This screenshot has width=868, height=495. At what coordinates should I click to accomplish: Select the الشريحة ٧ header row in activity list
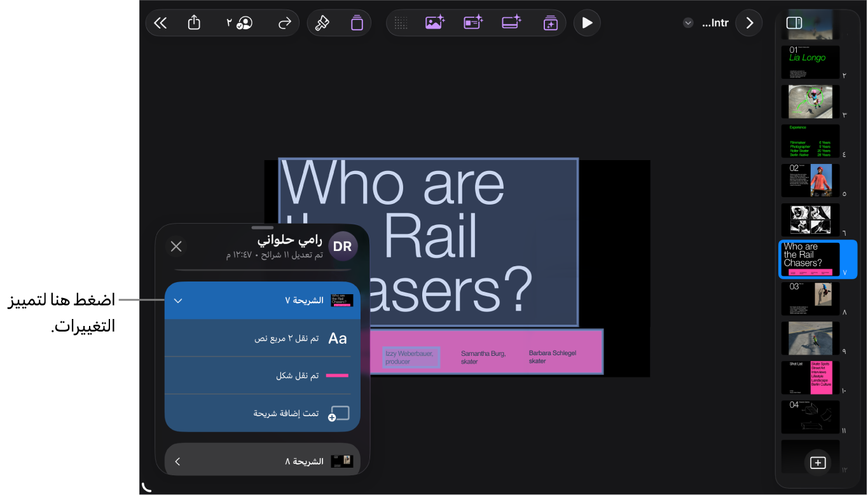click(x=263, y=301)
